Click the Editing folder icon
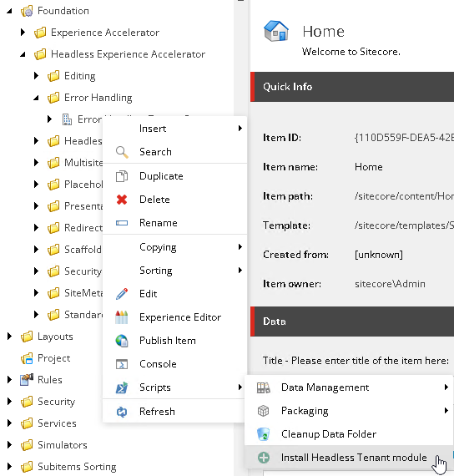The width and height of the screenshot is (454, 476). tap(53, 76)
